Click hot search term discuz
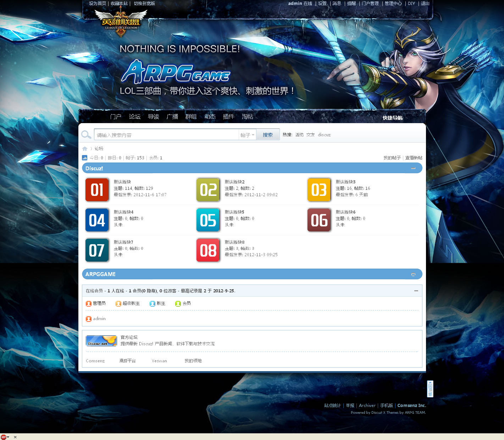Viewport: 504px width, 440px height. click(324, 135)
